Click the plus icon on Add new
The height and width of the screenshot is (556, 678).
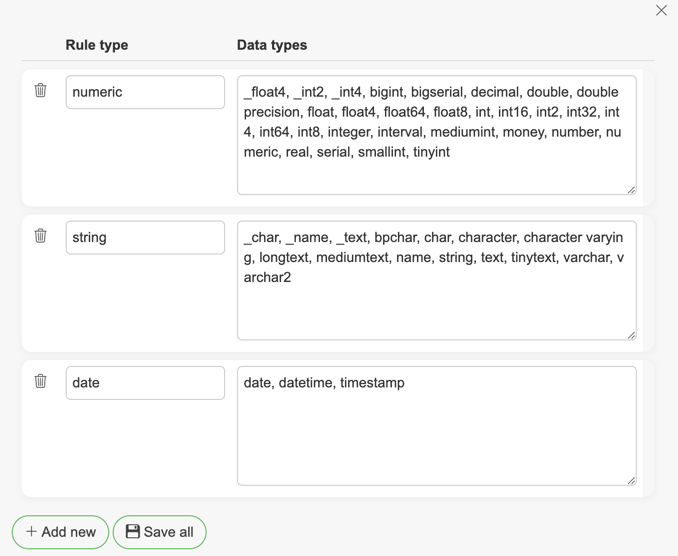point(31,532)
